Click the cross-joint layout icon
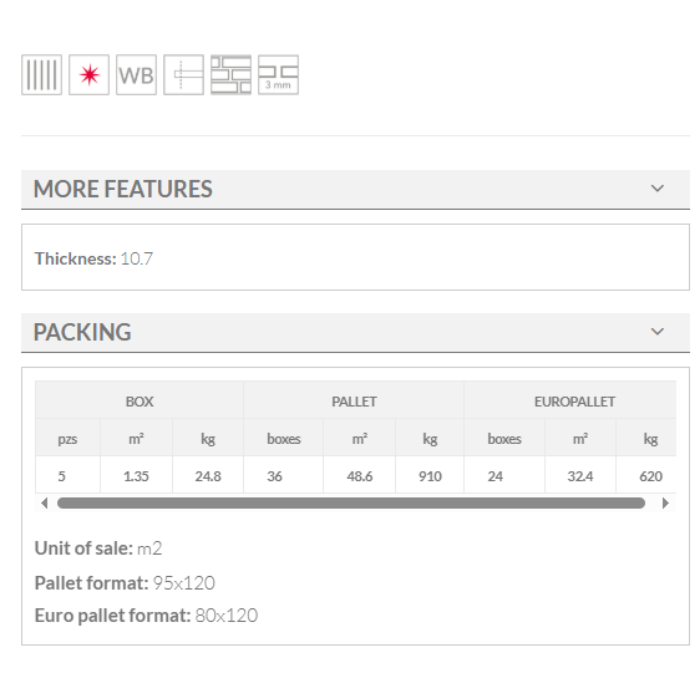Viewport: 700px width, 700px height. pyautogui.click(x=183, y=75)
